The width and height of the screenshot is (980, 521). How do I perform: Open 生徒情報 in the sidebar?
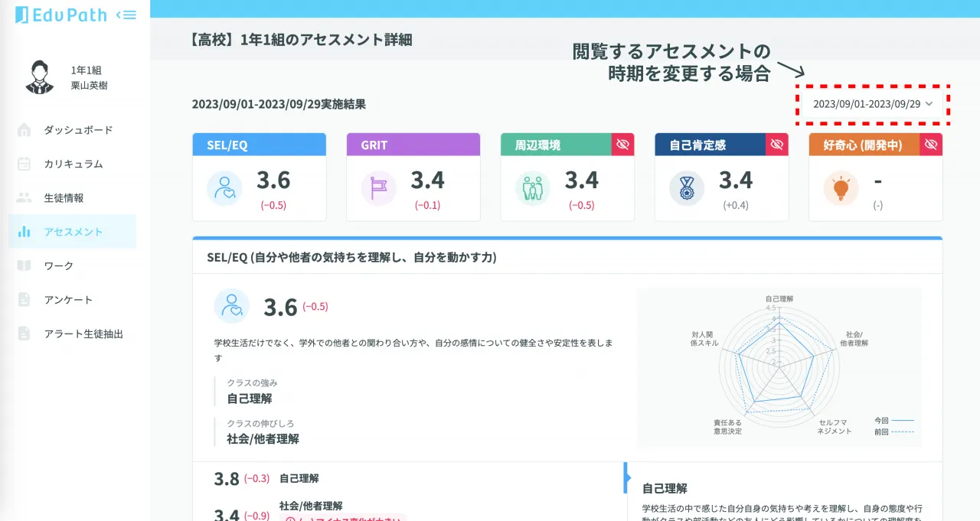(73, 197)
